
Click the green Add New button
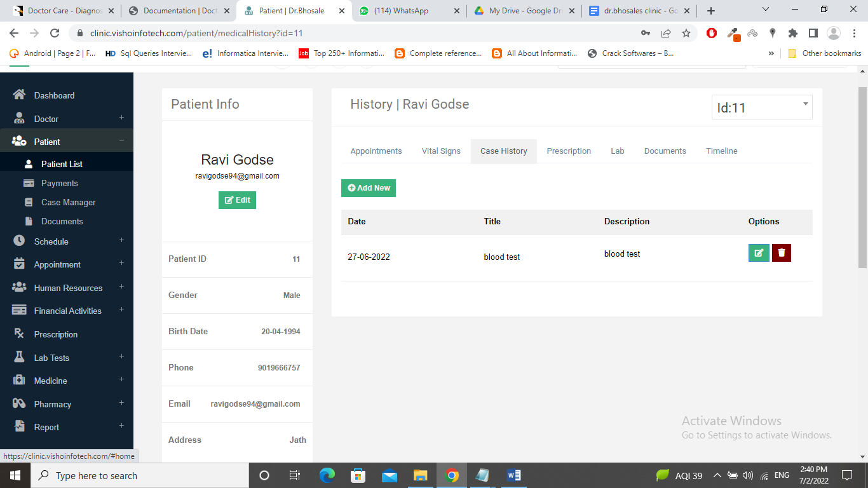click(x=369, y=188)
